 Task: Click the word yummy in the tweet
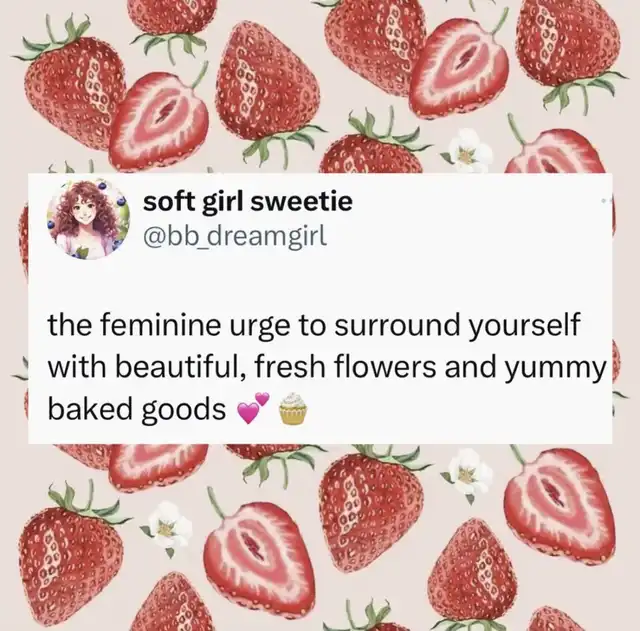[554, 369]
